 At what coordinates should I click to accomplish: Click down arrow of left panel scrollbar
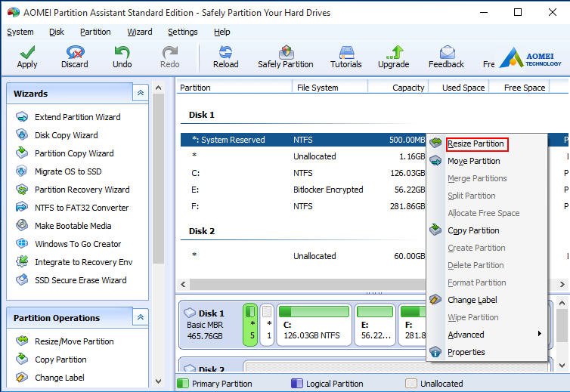pyautogui.click(x=158, y=381)
